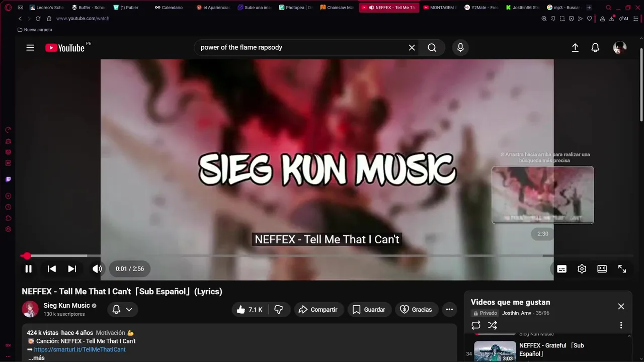Skip to the previous video
Image resolution: width=644 pixels, height=362 pixels.
pos(52,269)
